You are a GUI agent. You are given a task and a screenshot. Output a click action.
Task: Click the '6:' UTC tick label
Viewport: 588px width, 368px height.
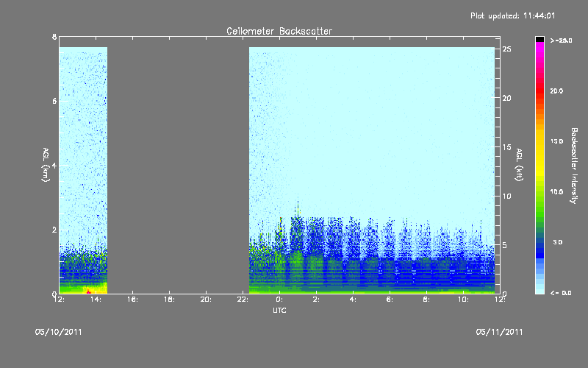click(390, 300)
